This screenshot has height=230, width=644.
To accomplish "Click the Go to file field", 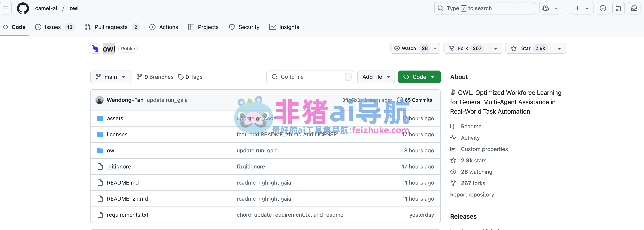I will click(x=310, y=77).
